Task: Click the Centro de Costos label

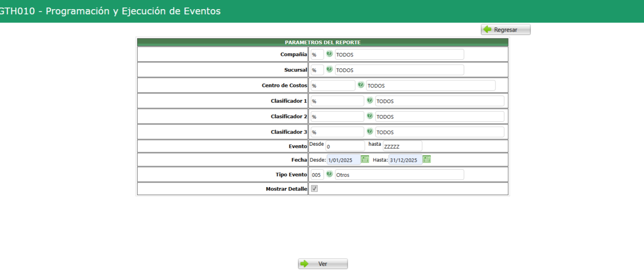Action: pos(284,86)
